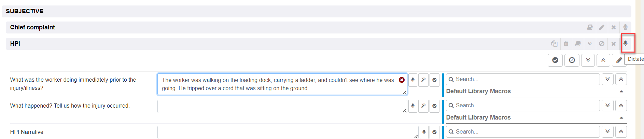Click the pencil icon in Chief complaint row
The image size is (644, 139).
pyautogui.click(x=602, y=27)
